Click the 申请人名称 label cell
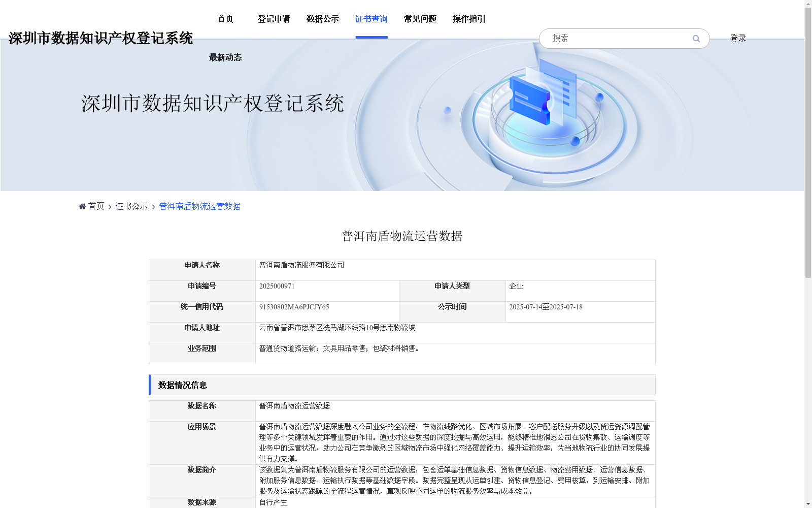The width and height of the screenshot is (812, 508). pos(202,270)
